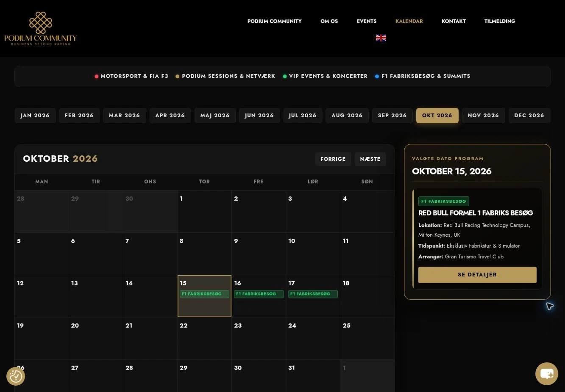
Task: Select October 22 calendar day
Action: click(x=204, y=338)
